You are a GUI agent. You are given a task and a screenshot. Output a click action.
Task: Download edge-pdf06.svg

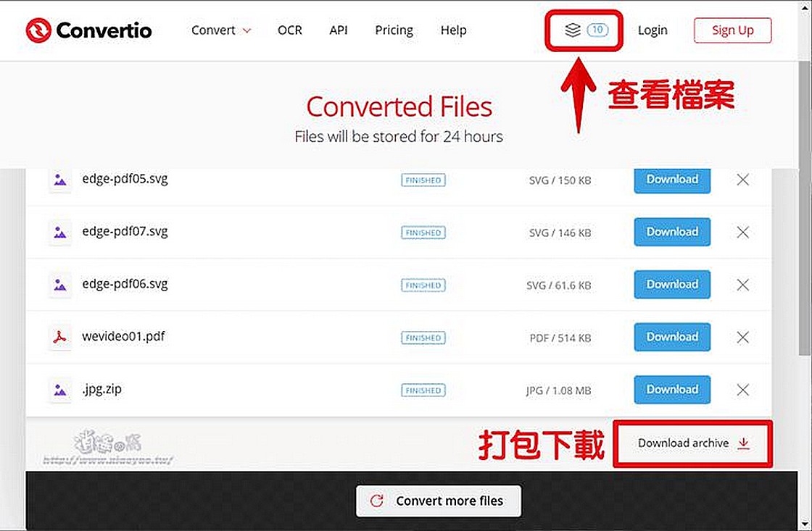point(672,285)
